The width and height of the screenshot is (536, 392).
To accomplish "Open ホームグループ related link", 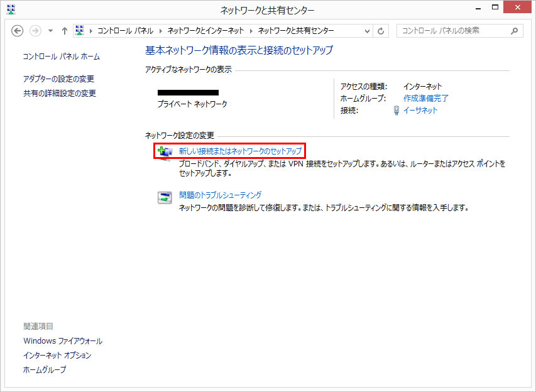I will tap(45, 370).
